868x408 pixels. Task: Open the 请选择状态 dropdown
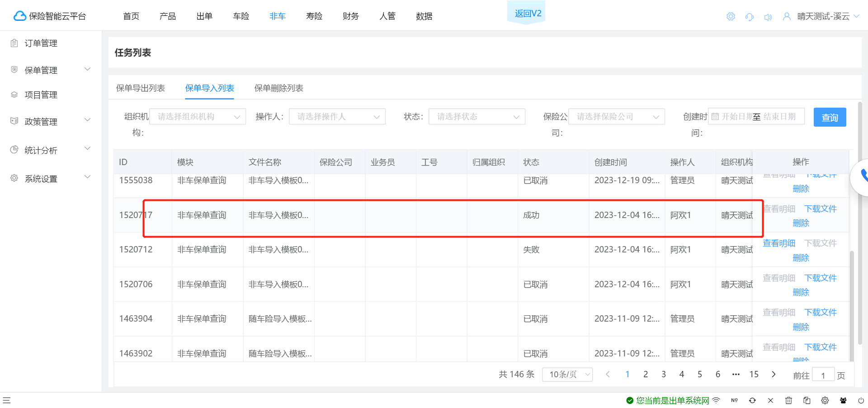click(x=477, y=117)
